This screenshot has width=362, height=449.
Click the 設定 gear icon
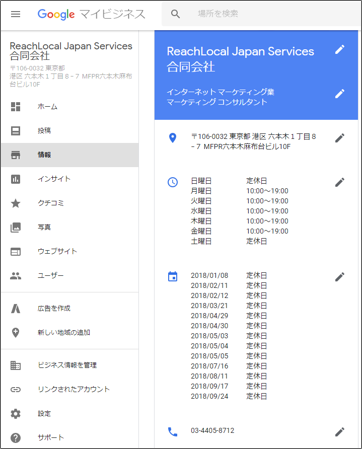pyautogui.click(x=16, y=414)
